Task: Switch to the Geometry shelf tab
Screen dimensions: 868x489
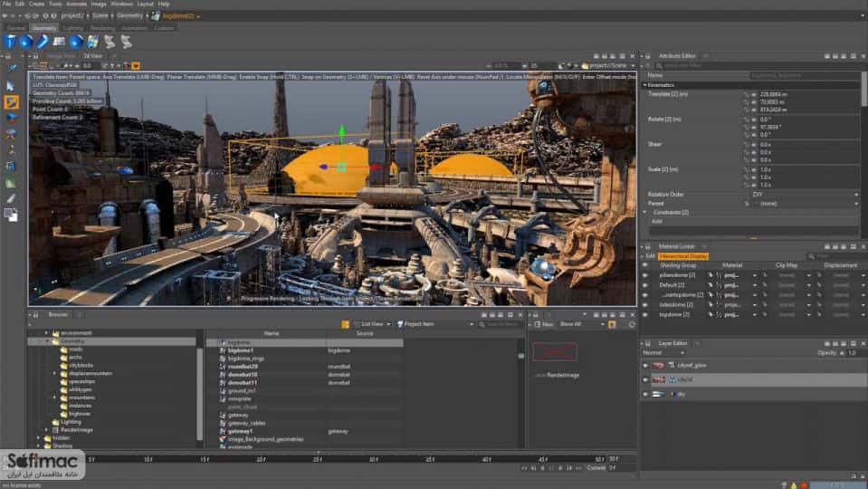Action: coord(44,28)
